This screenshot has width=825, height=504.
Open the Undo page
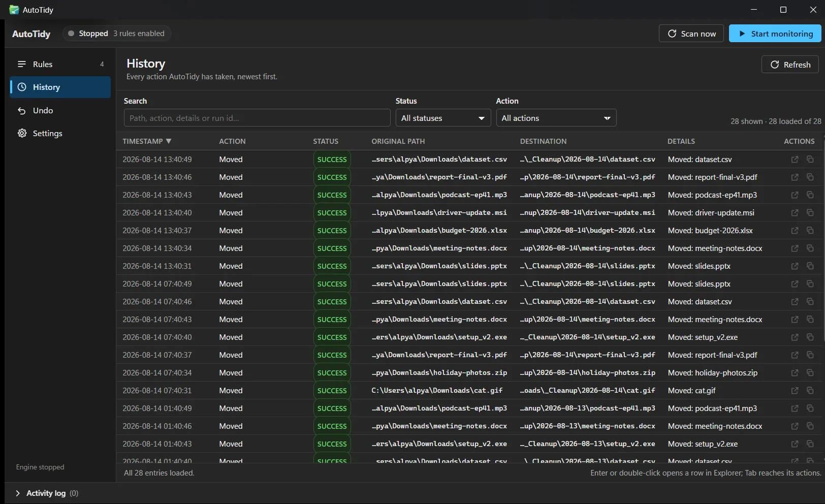click(60, 110)
